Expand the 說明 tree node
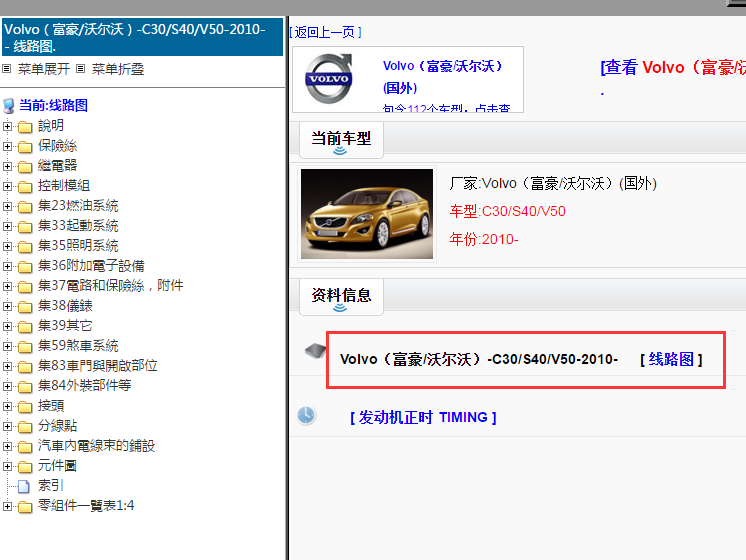Viewport: 746px width, 560px height. click(x=7, y=126)
